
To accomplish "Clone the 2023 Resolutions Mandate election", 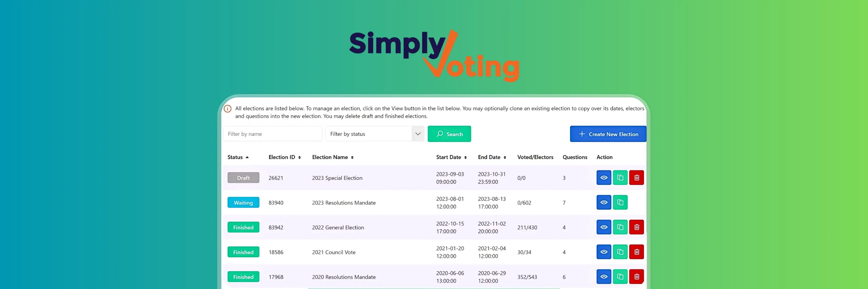I will (x=620, y=202).
